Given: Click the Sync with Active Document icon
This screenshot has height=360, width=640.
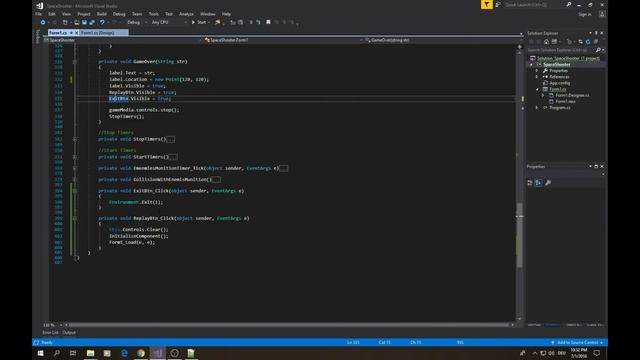Looking at the screenshot, I should tap(580, 42).
